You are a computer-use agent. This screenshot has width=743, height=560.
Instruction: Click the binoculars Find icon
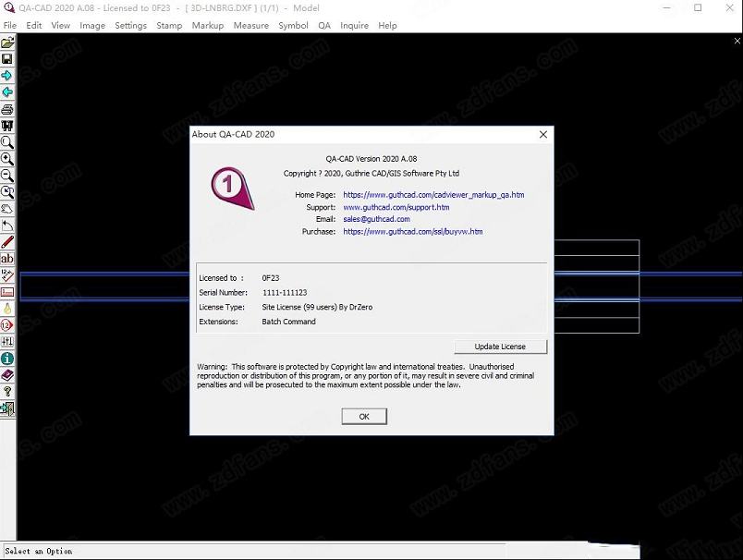7,126
